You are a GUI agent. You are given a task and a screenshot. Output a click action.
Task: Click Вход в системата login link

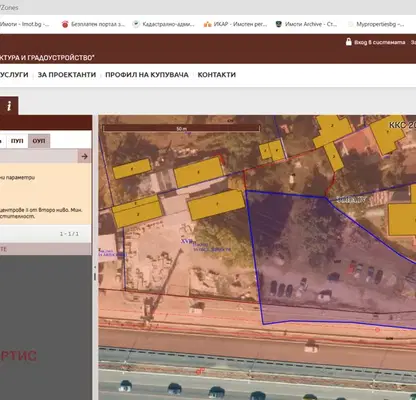(380, 42)
